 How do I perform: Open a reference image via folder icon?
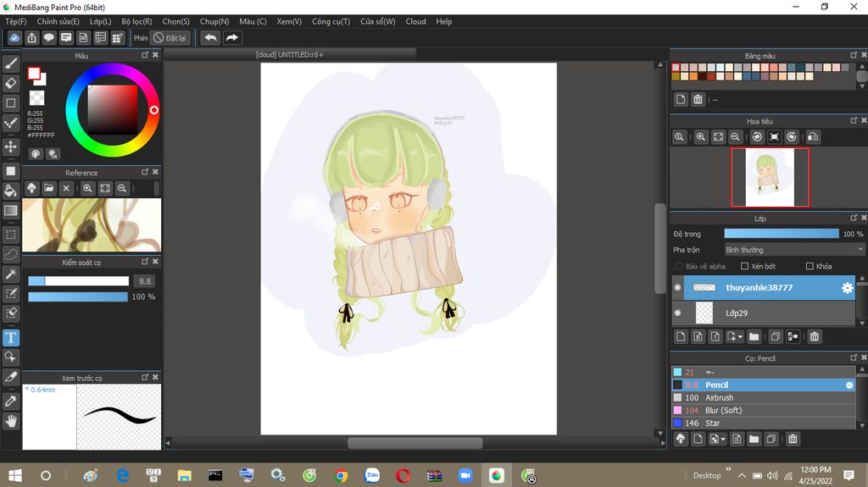point(48,188)
